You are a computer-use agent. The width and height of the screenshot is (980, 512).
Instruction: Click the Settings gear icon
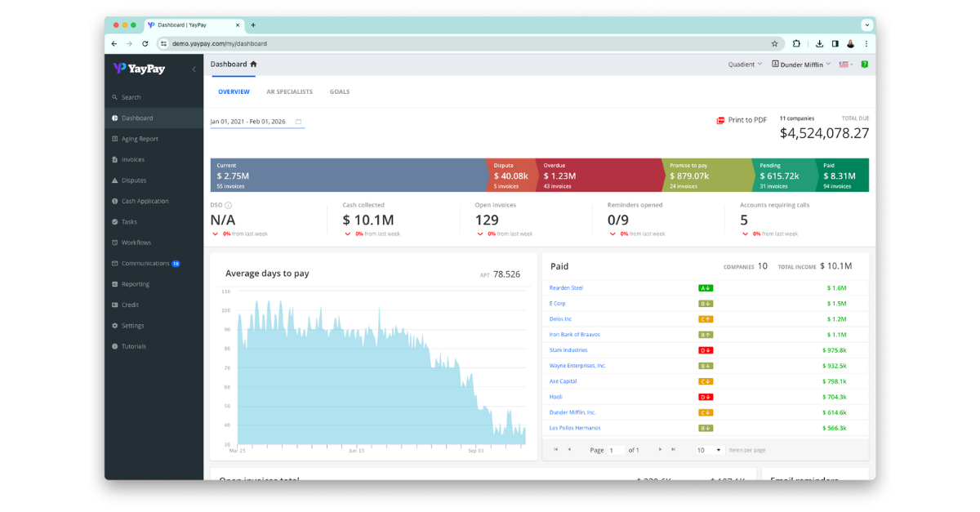click(114, 326)
